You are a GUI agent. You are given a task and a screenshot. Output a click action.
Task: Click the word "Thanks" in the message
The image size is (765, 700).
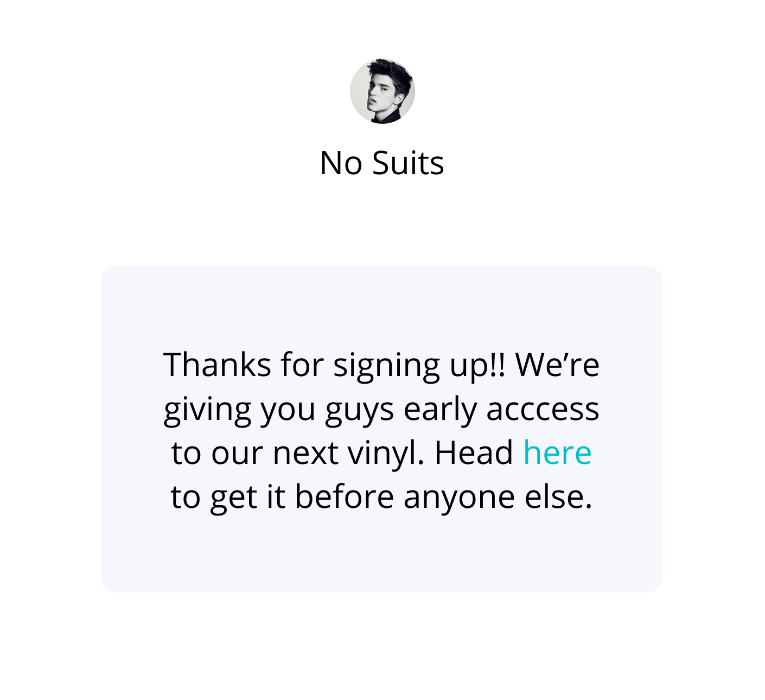click(x=217, y=365)
